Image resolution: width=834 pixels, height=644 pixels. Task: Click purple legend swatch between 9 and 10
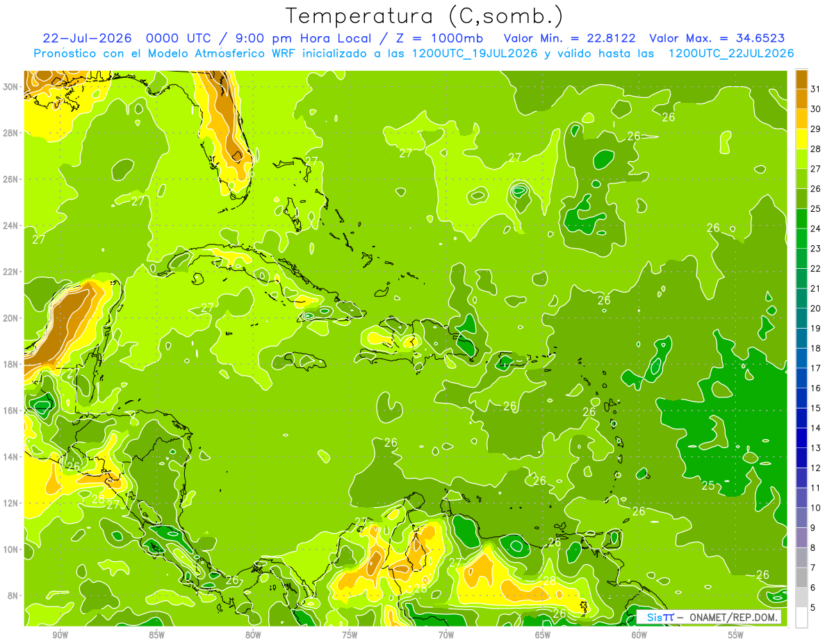(801, 518)
